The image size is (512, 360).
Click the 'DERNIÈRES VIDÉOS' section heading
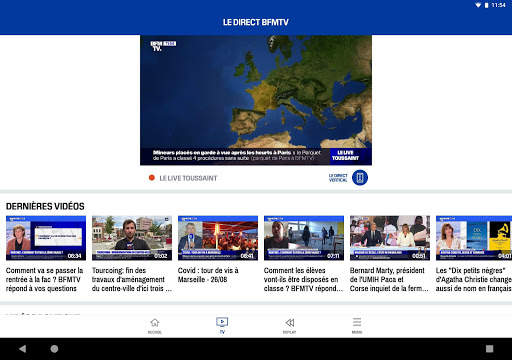45,206
